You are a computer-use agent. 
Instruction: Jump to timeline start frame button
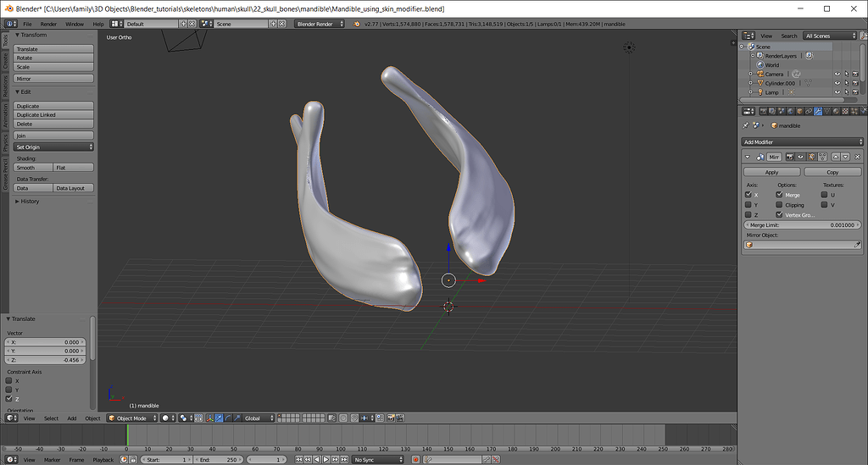pyautogui.click(x=299, y=459)
